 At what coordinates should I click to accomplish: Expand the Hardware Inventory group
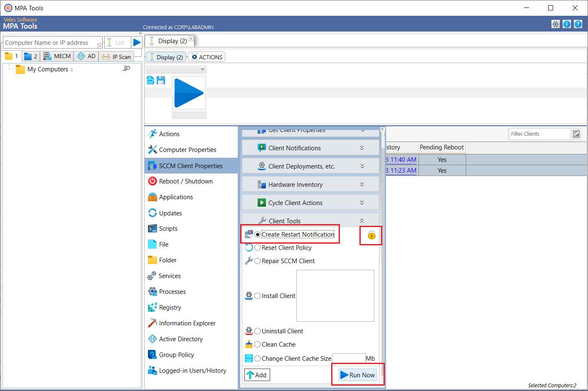pos(310,184)
